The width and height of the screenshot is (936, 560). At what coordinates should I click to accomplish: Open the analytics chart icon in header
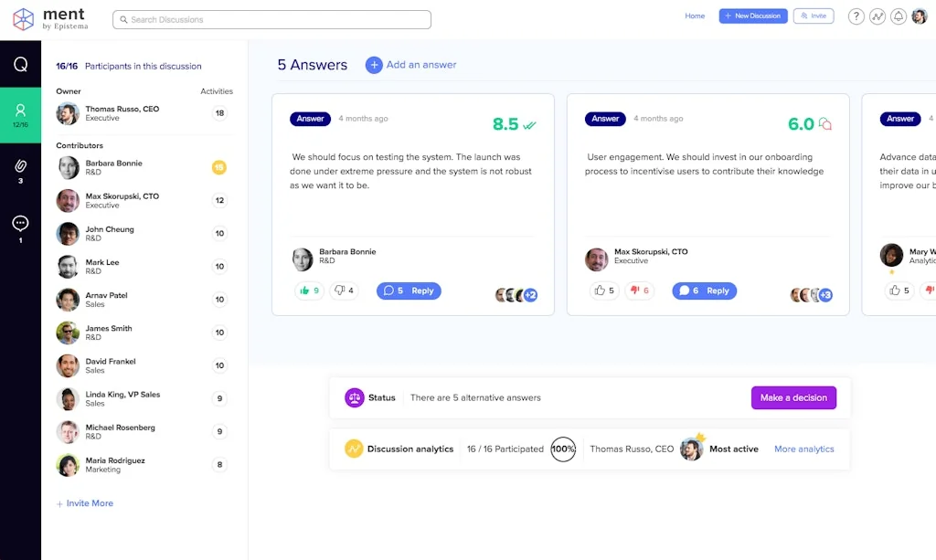coord(877,16)
